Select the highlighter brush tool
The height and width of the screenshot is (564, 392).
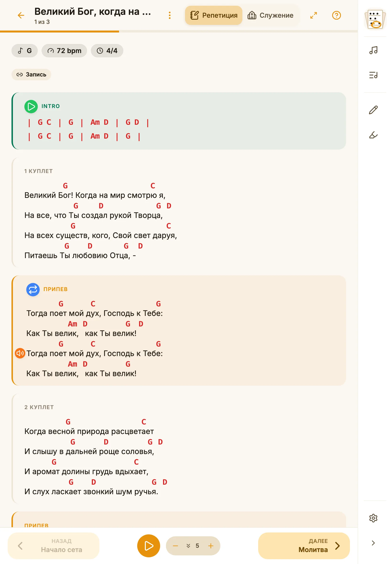(373, 135)
